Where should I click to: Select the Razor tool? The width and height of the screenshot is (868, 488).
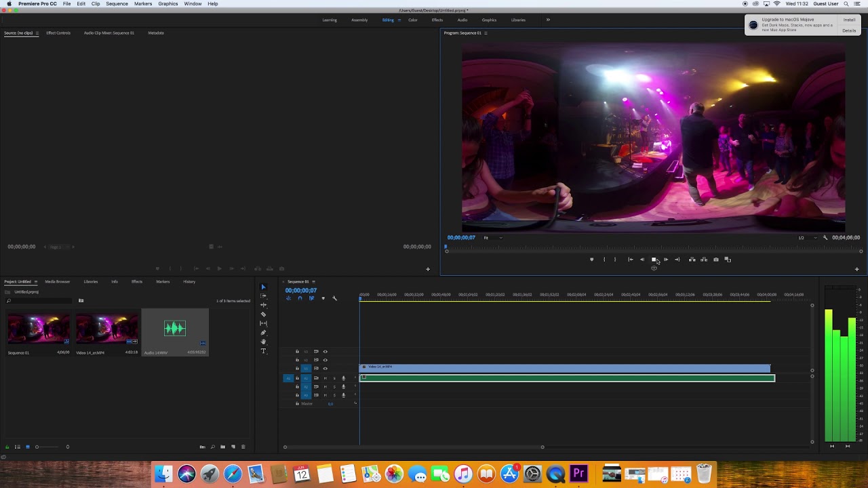263,314
